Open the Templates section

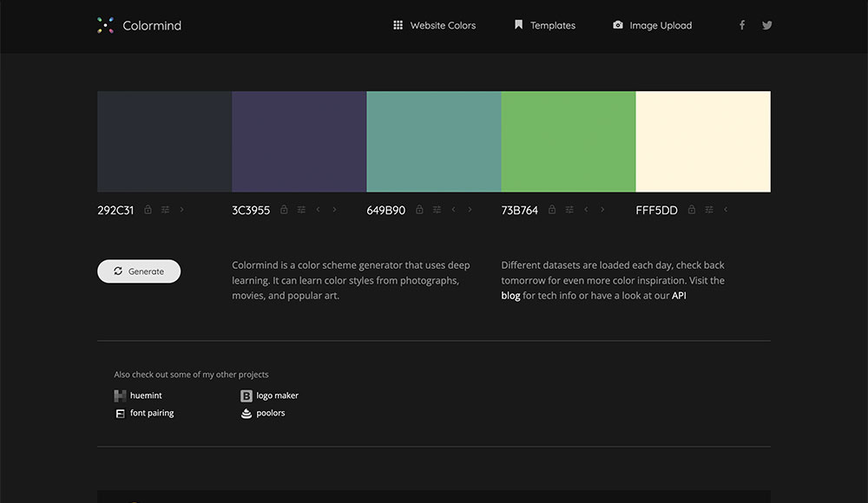(553, 25)
